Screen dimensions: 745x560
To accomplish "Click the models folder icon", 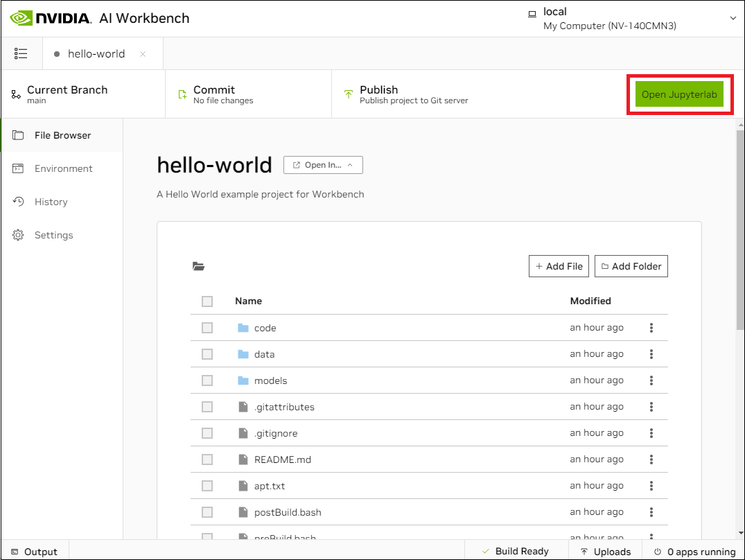I will point(243,380).
